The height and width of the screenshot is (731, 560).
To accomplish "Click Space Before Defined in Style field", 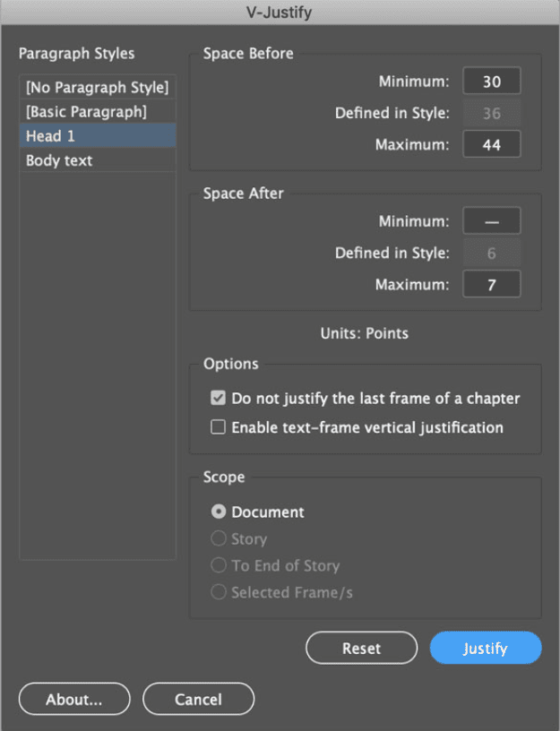I will [492, 113].
